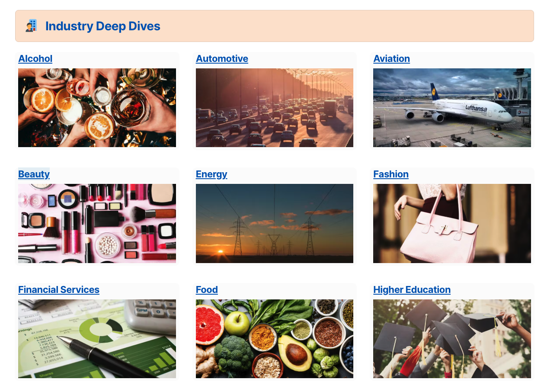Click the makeup products flat-lay image
This screenshot has height=392, width=544.
coord(97,223)
